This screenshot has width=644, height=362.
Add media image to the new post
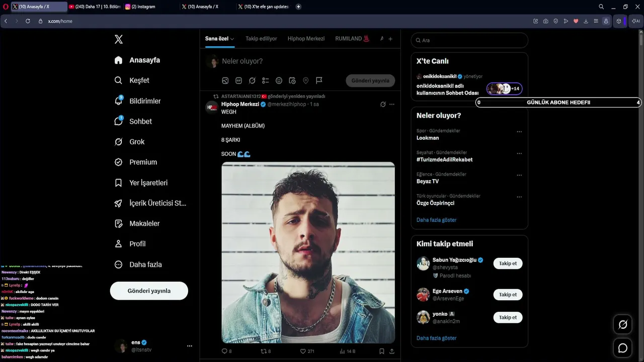coord(225,80)
